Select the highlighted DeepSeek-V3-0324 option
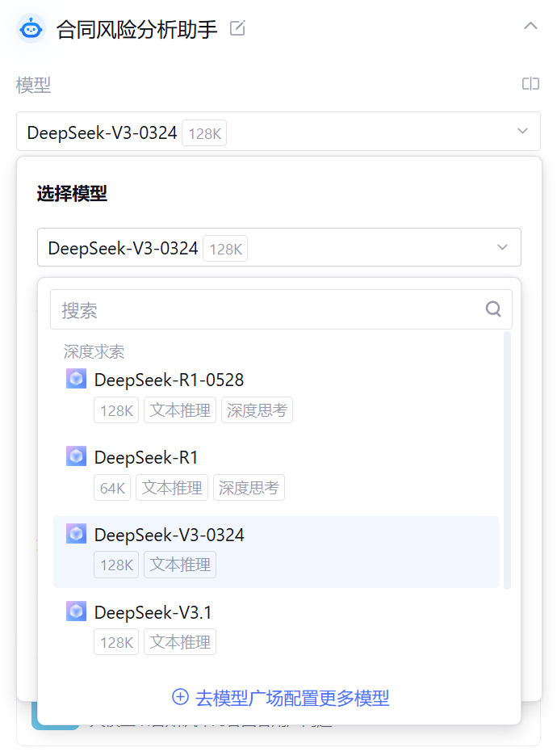This screenshot has width=557, height=756. pos(169,535)
